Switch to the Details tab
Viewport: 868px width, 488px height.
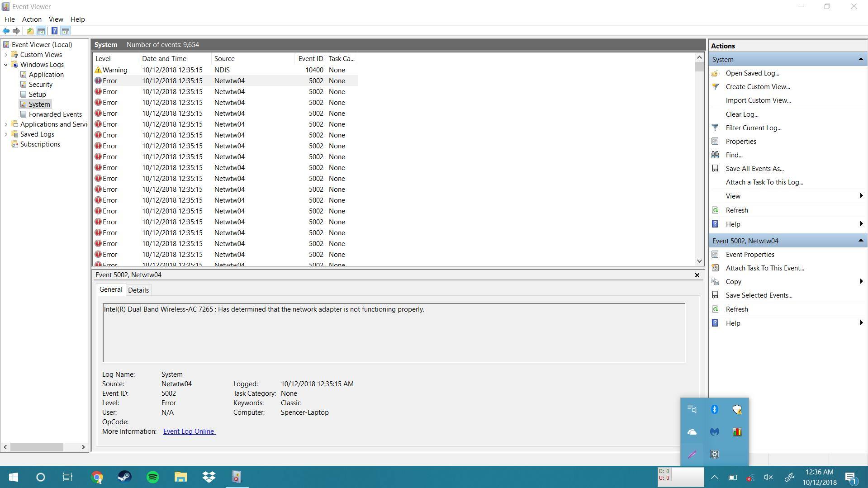(138, 289)
